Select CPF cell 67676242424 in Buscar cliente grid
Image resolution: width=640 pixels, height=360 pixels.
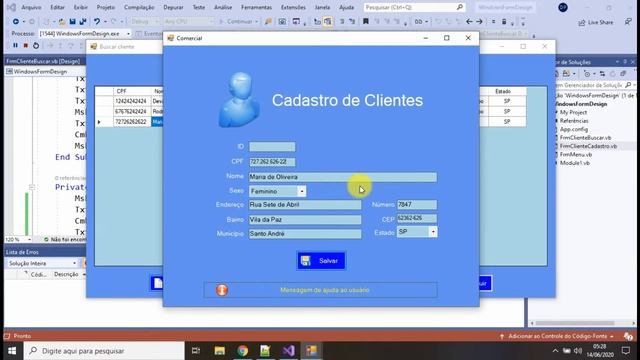[x=132, y=111]
